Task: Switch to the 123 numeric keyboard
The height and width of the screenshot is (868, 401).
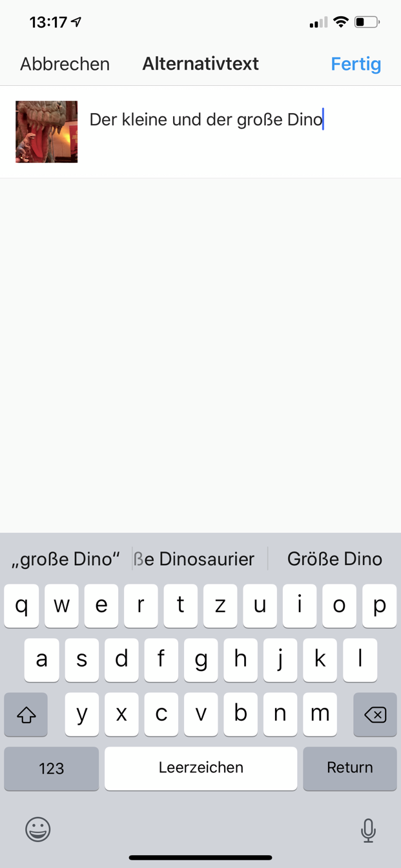Action: click(x=51, y=768)
